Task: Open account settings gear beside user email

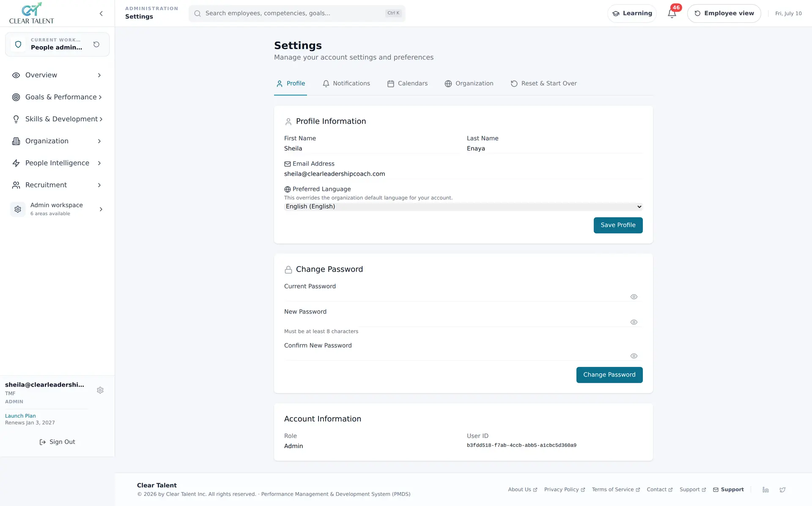Action: (x=100, y=390)
